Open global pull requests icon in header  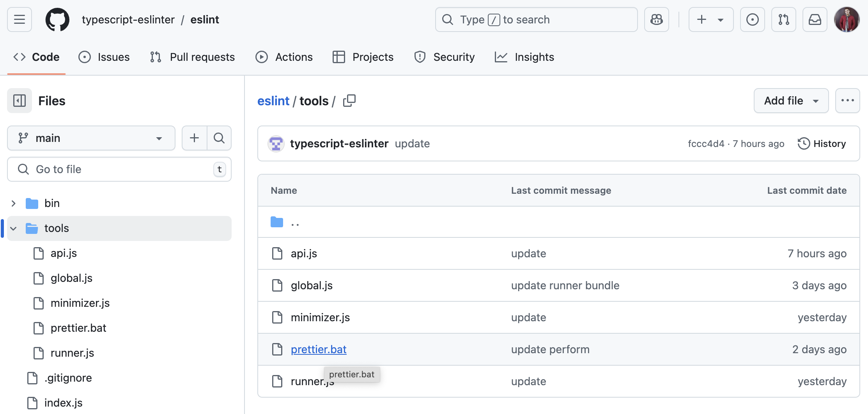click(x=783, y=19)
